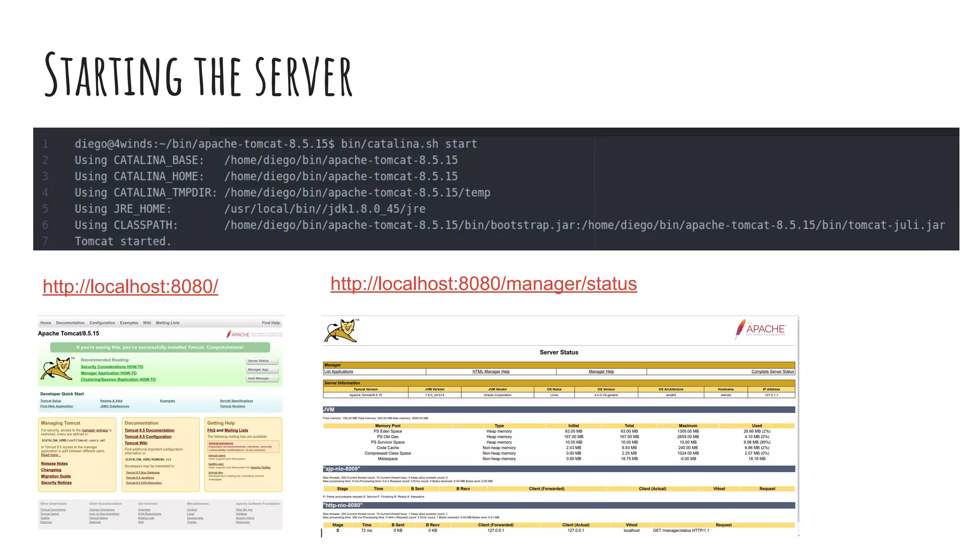Open Tomcat 8.5 Bug Database link

[143, 473]
